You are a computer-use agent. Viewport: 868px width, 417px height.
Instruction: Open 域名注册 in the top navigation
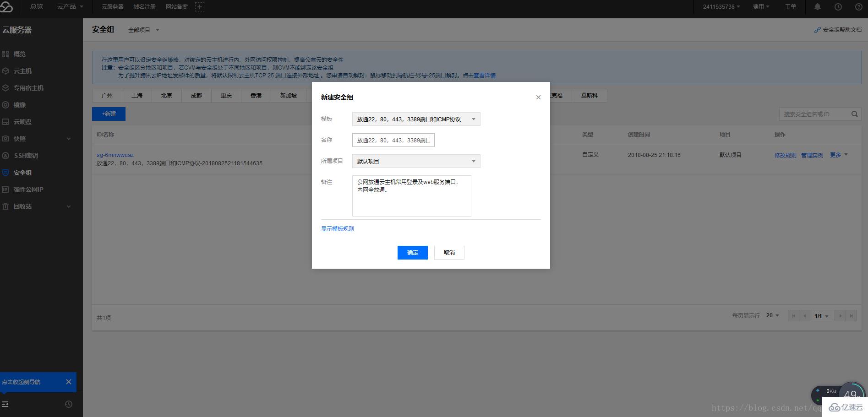point(145,6)
